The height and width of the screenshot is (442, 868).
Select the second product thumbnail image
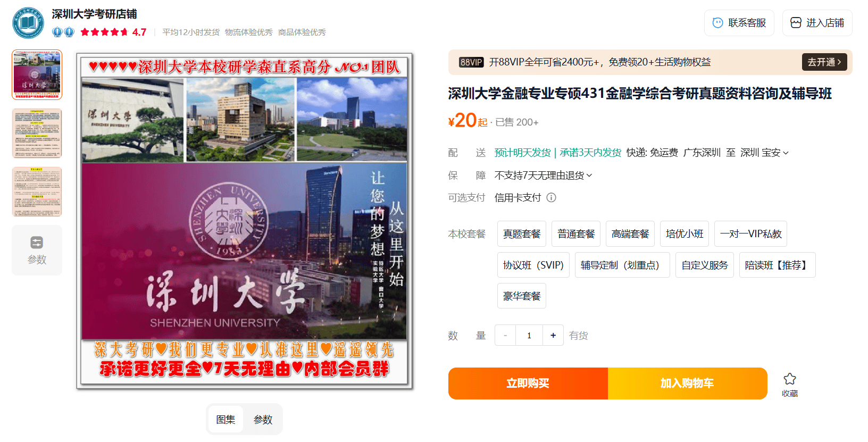pyautogui.click(x=37, y=134)
